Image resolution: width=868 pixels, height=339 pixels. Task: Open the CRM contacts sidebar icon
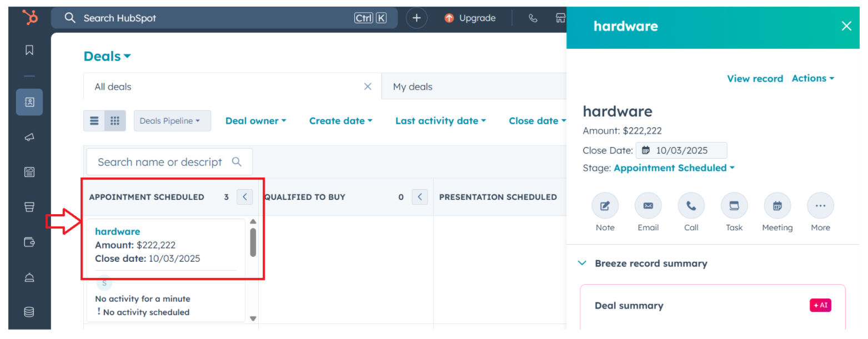pos(29,102)
